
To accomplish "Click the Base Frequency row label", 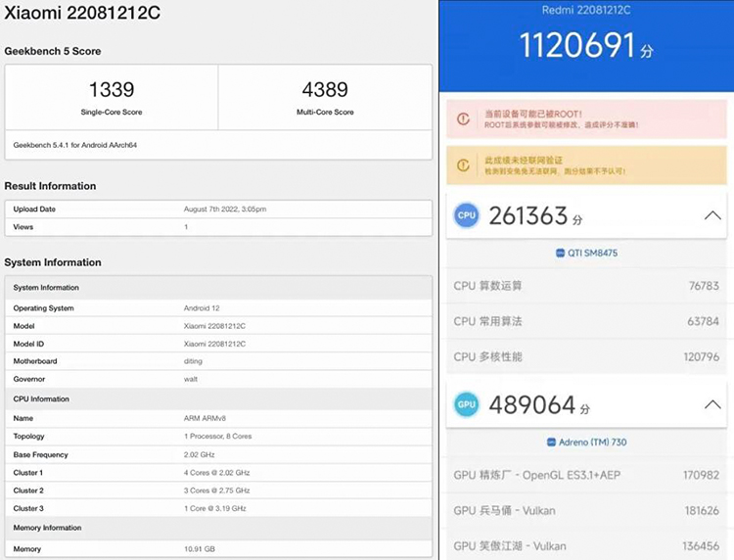I will click(x=41, y=454).
